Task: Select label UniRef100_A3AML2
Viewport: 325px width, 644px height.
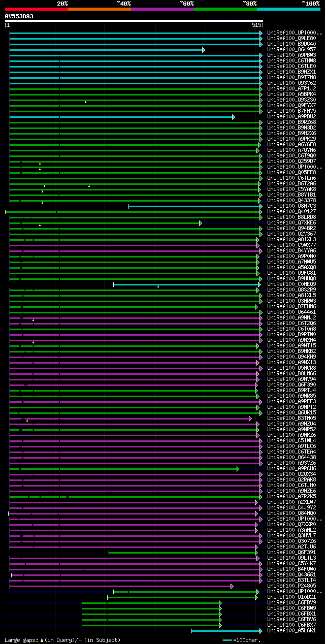Action: 291,530
